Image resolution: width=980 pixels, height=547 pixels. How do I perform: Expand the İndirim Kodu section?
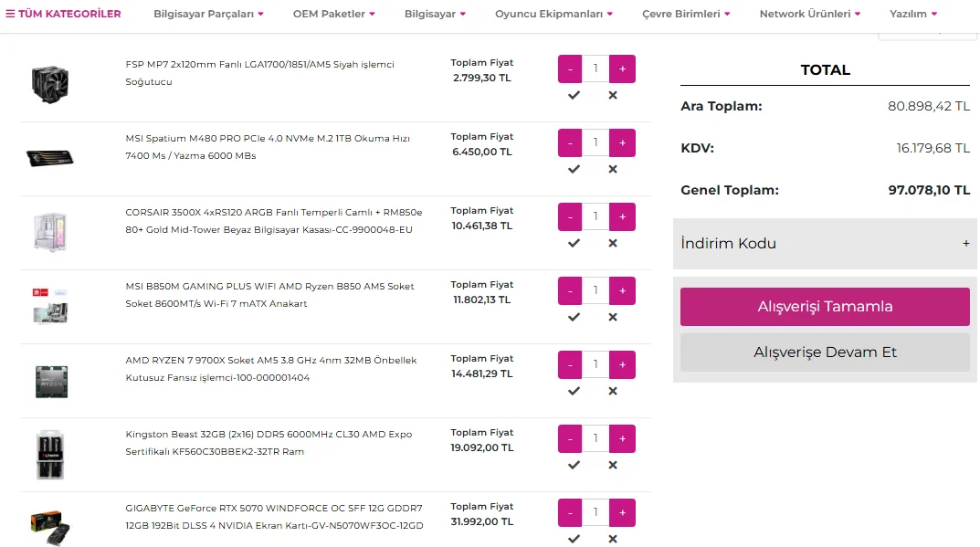(x=825, y=244)
